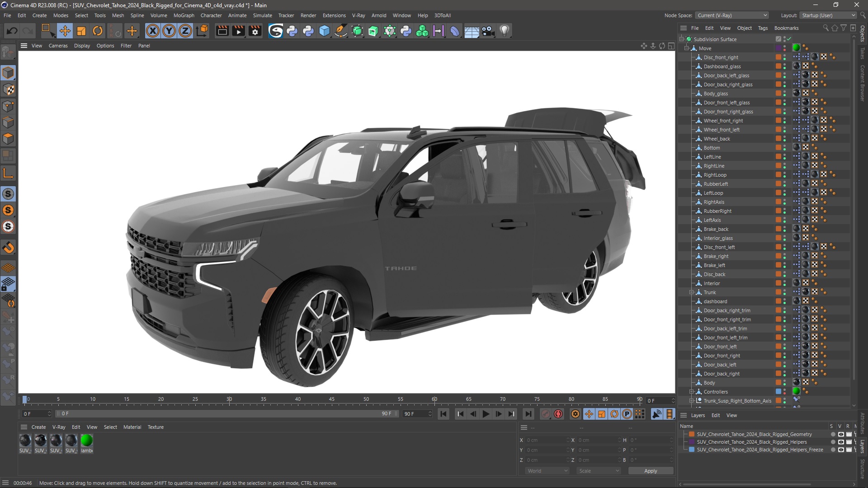Screen dimensions: 868x488
Task: Collapse the Move object tree node
Action: click(x=687, y=48)
